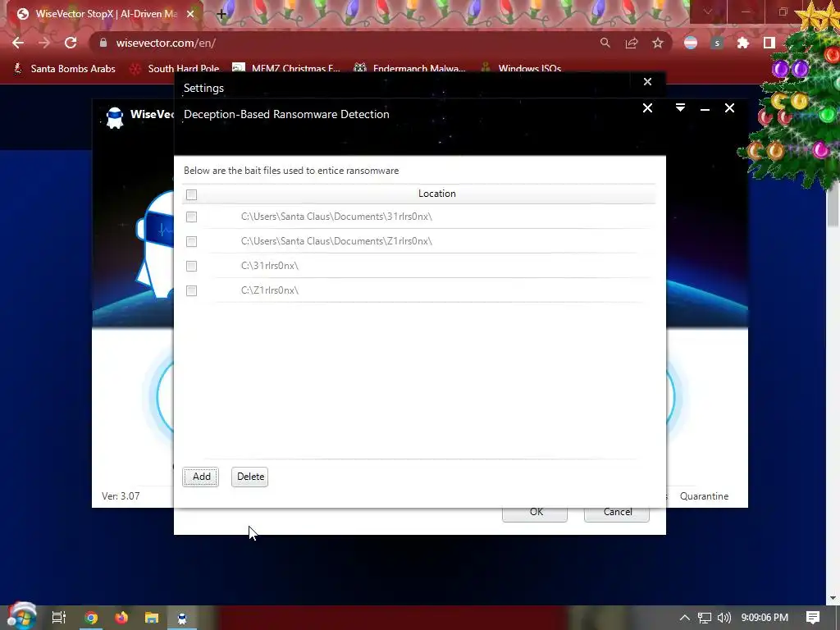Click the 's' extension icon
Screen dimensions: 840x630
click(x=717, y=43)
